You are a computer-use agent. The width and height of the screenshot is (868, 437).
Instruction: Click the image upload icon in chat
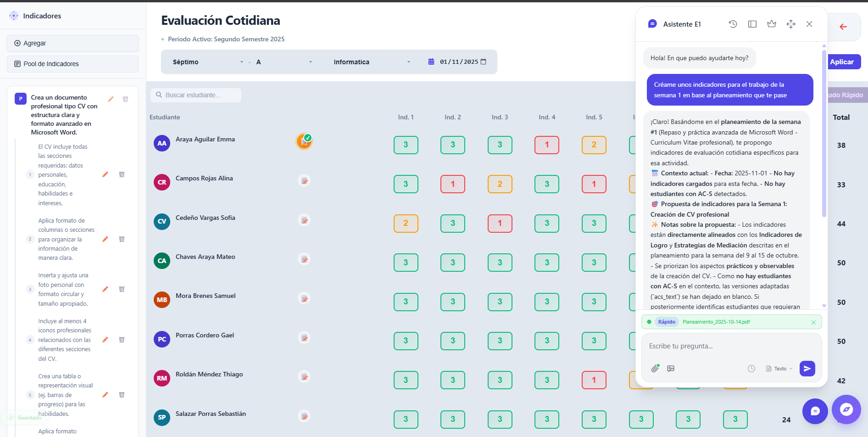click(x=671, y=369)
